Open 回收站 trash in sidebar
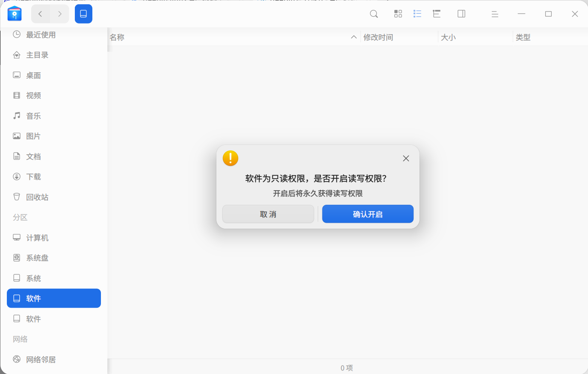The height and width of the screenshot is (374, 588). coord(54,197)
